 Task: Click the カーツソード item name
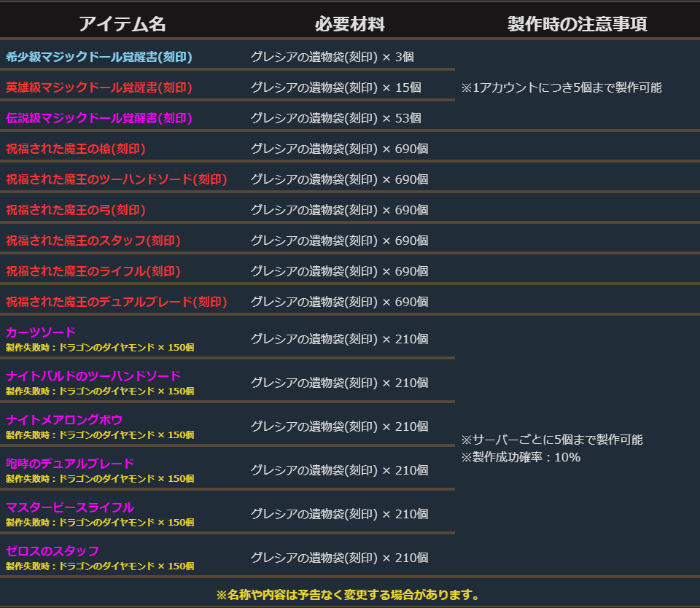coord(41,332)
